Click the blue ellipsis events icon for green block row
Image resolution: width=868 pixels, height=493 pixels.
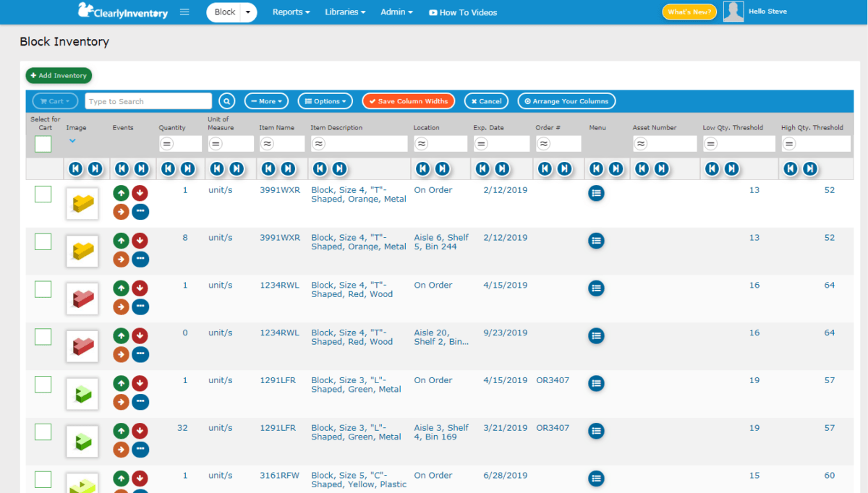(x=140, y=402)
